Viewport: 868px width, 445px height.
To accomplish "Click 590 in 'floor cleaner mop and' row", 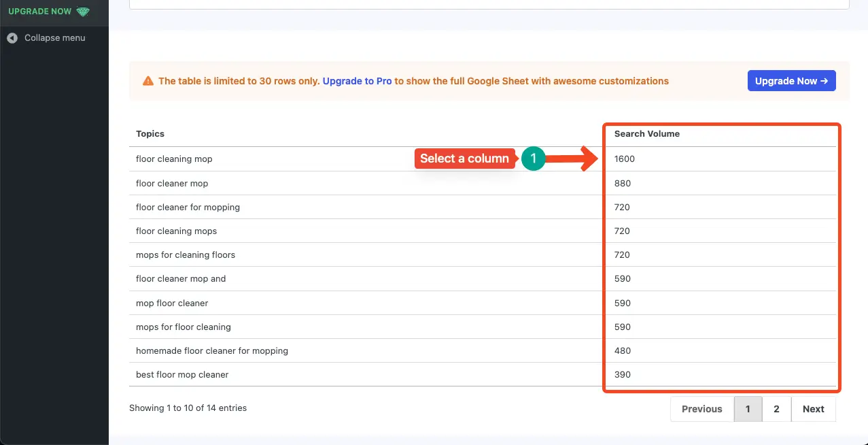I will [x=623, y=278].
